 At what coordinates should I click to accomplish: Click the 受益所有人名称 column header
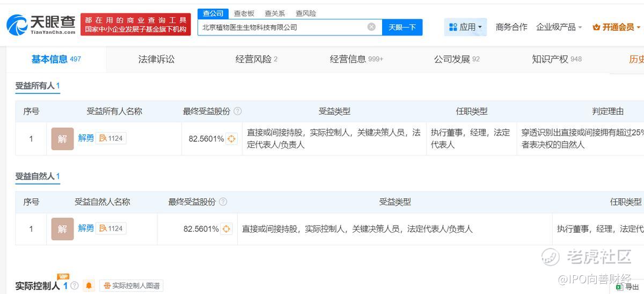(114, 111)
